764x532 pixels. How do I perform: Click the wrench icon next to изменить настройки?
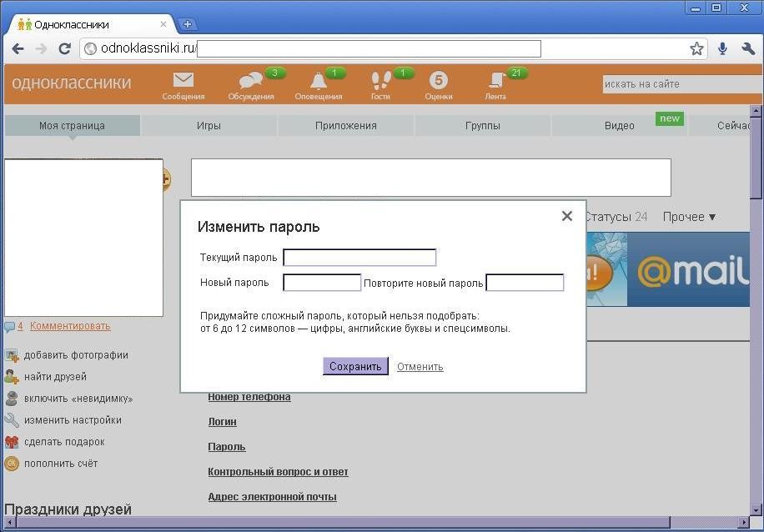point(12,420)
